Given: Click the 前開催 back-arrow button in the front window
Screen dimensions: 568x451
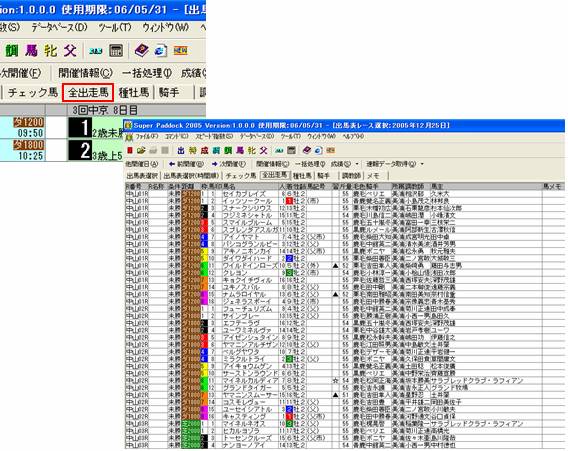Looking at the screenshot, I should point(186,164).
